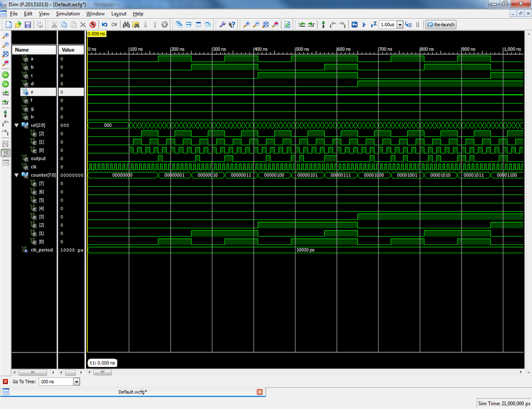Click the Find binoculars icon
This screenshot has height=409, width=532.
tap(126, 24)
